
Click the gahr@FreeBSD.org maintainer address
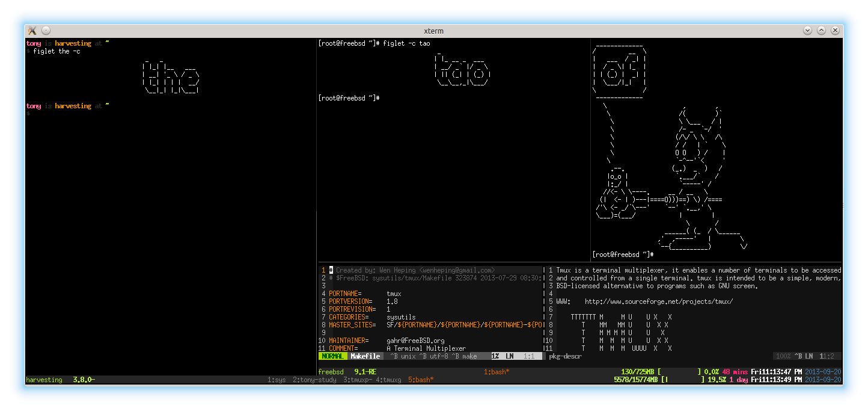click(415, 341)
